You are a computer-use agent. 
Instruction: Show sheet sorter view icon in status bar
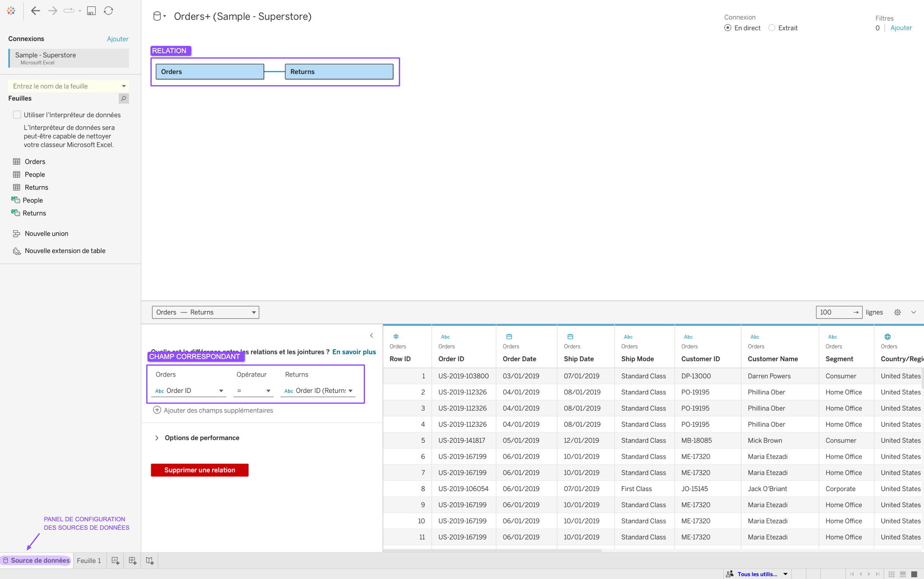[892, 574]
